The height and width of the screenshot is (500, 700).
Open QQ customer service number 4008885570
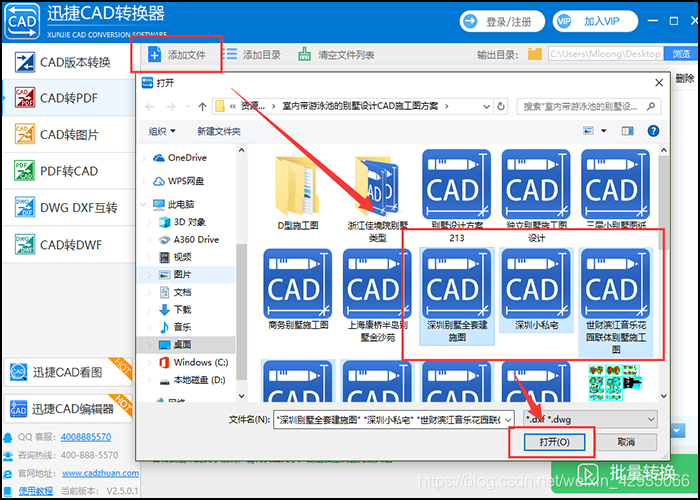click(86, 437)
